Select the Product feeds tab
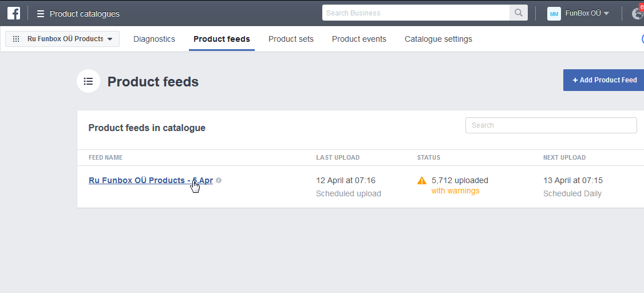The image size is (644, 293). point(222,39)
